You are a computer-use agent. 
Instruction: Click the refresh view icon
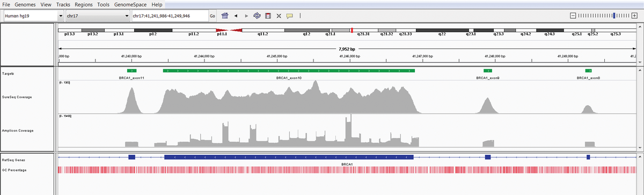(x=257, y=16)
